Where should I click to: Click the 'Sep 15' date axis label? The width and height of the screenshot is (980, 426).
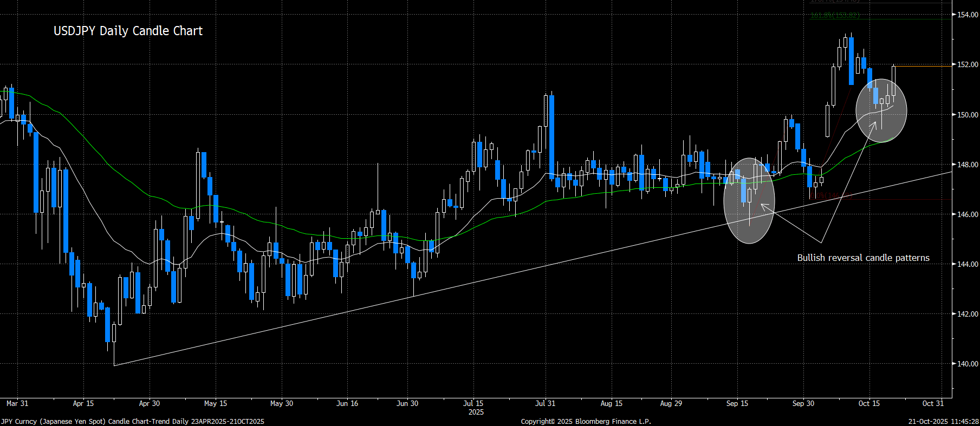737,403
